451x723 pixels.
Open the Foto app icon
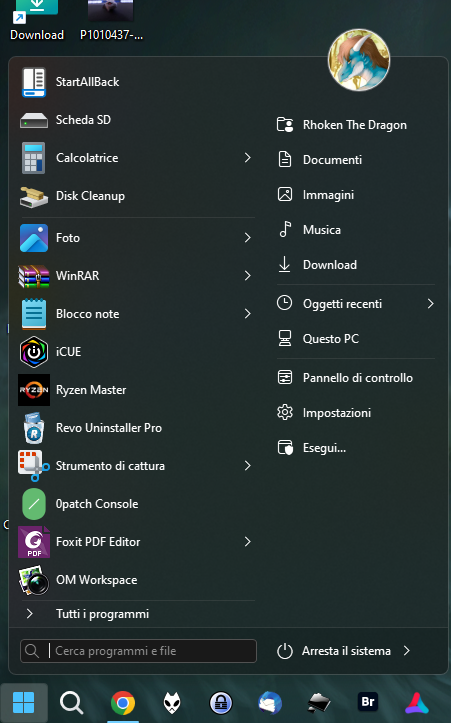34,238
